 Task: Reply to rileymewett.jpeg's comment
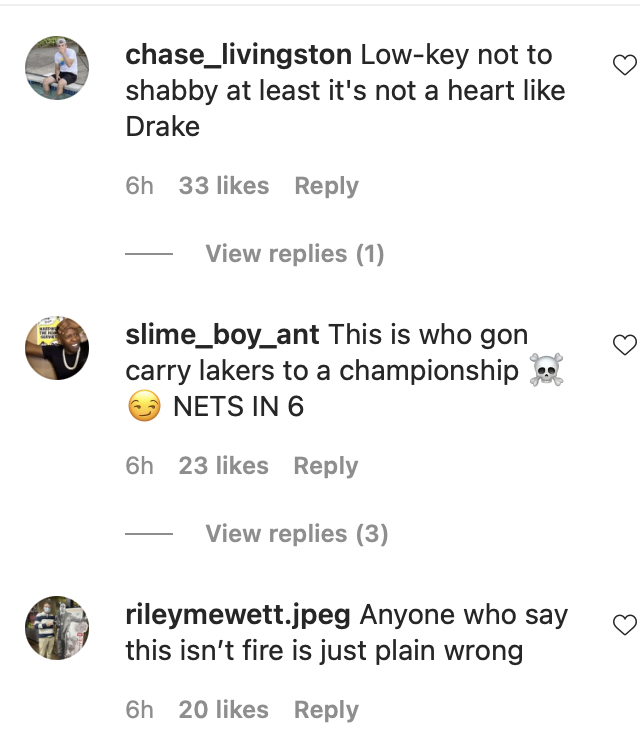[326, 710]
